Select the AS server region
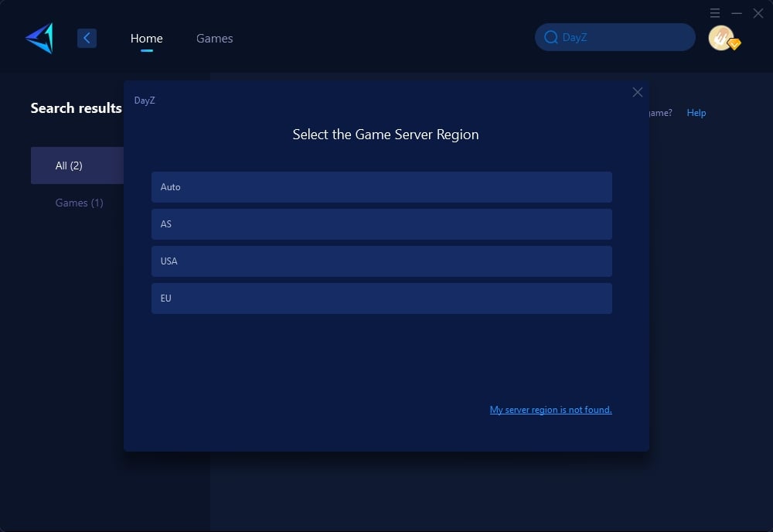 pyautogui.click(x=382, y=223)
